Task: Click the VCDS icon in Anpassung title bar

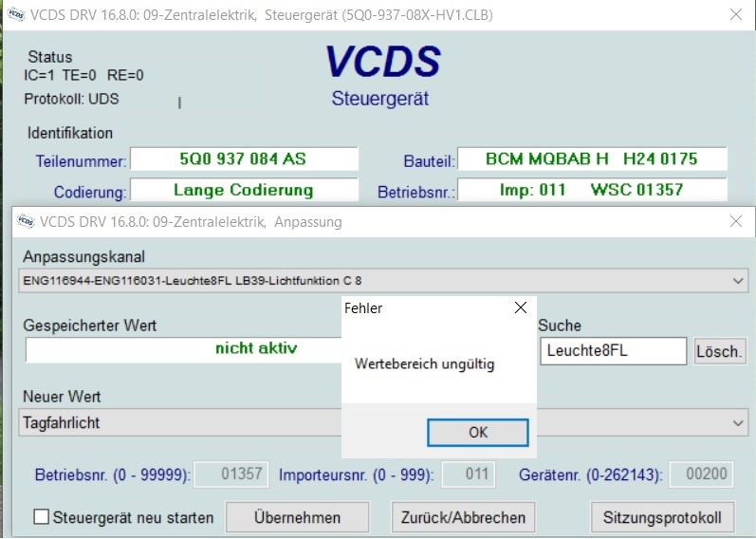Action: click(x=26, y=221)
